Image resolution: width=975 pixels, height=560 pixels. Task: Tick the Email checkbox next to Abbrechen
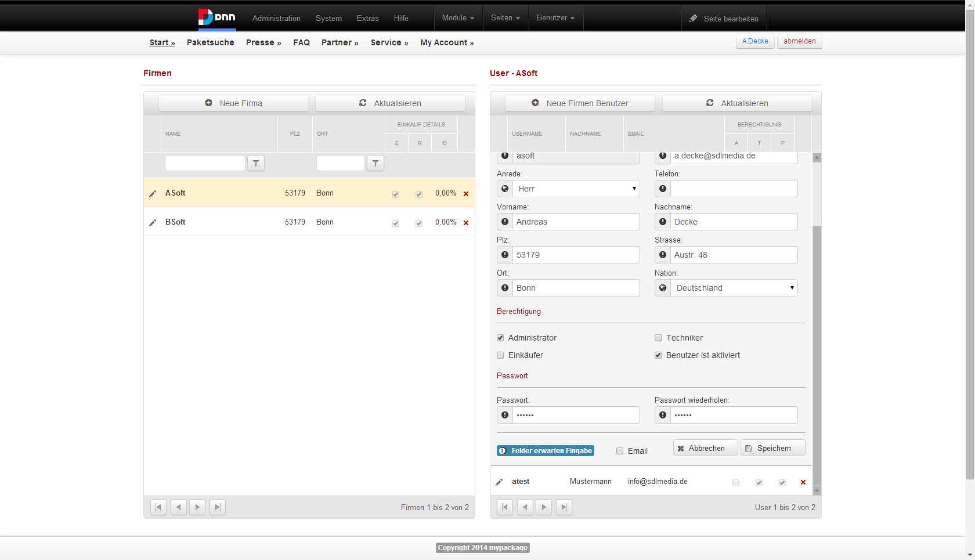[620, 451]
